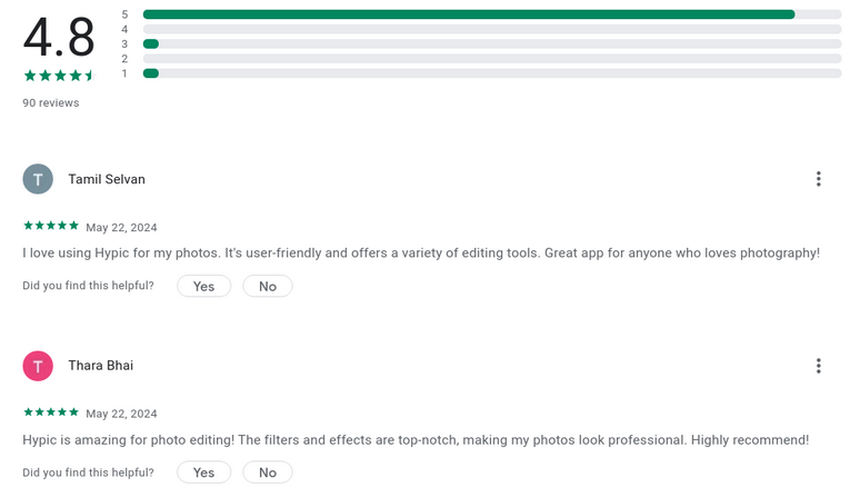Click the 90 reviews count text
The image size is (850, 497).
coord(51,103)
